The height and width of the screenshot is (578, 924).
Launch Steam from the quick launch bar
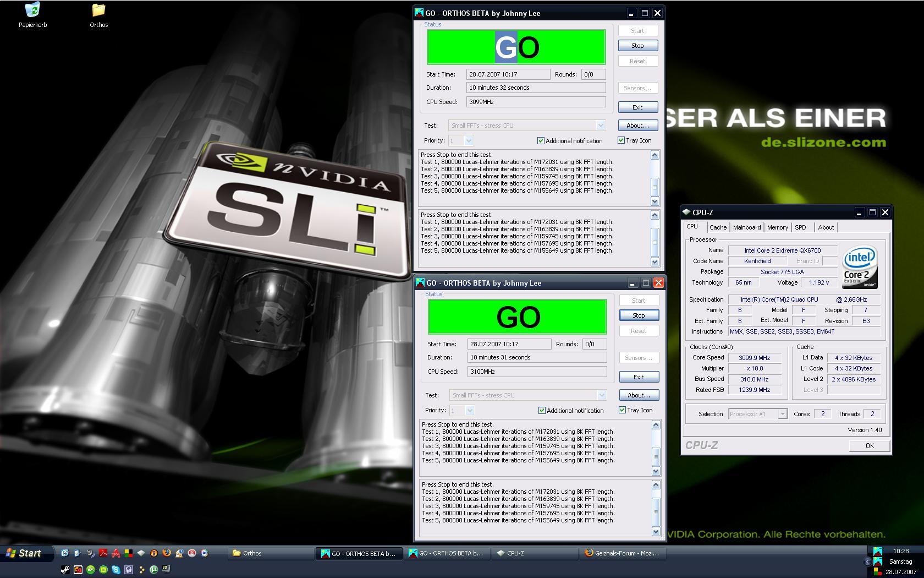click(x=65, y=570)
